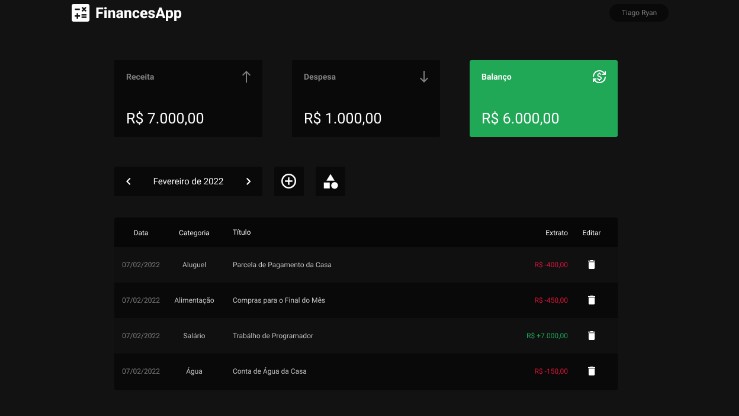Delete the Alimentação transaction with trash icon
This screenshot has height=416, width=739.
591,300
